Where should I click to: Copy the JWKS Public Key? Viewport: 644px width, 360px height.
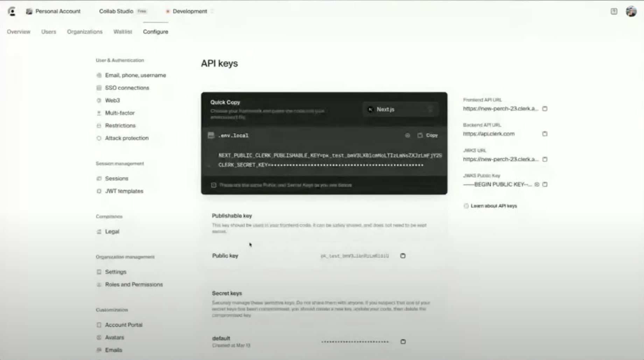pyautogui.click(x=545, y=184)
